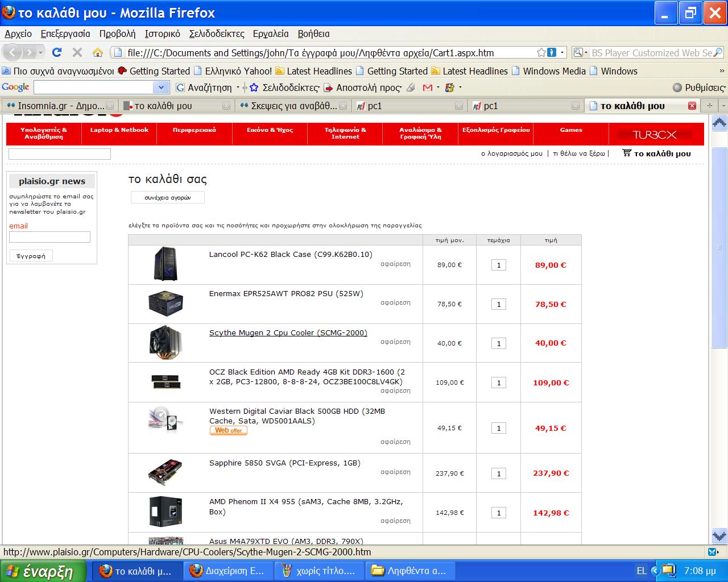This screenshot has height=582, width=728.
Task: Close the active το καλάθι μου tab
Action: (x=692, y=106)
